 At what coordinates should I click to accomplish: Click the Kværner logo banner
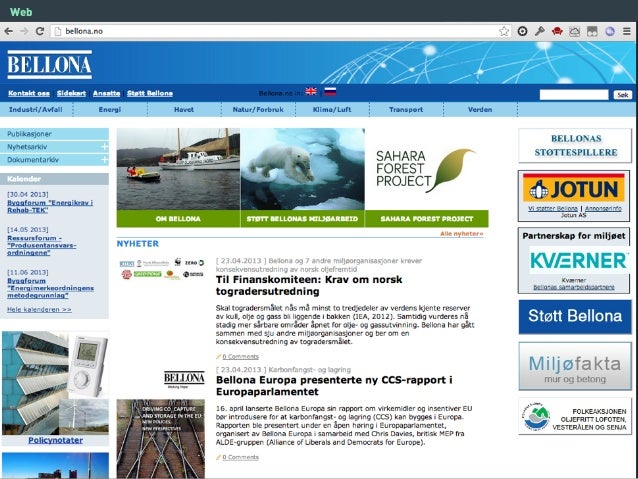(579, 261)
